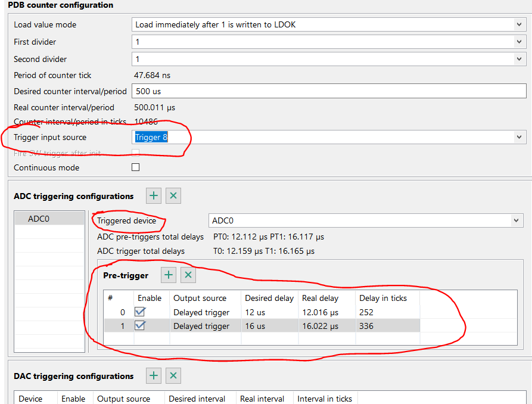Open the Second divider dropdown
The width and height of the screenshot is (532, 404).
coord(518,59)
